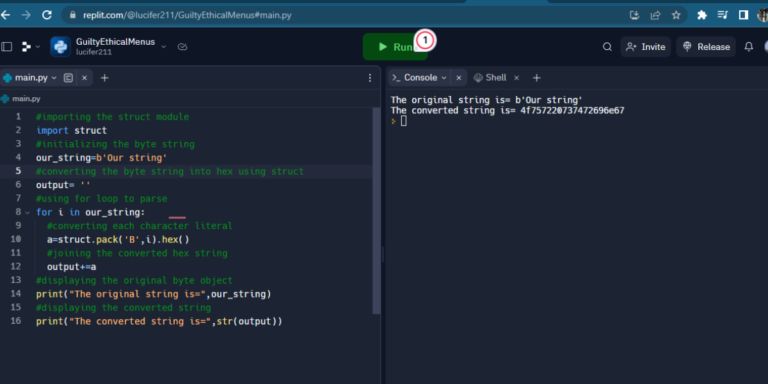
Task: Click the browser back arrow
Action: point(5,15)
